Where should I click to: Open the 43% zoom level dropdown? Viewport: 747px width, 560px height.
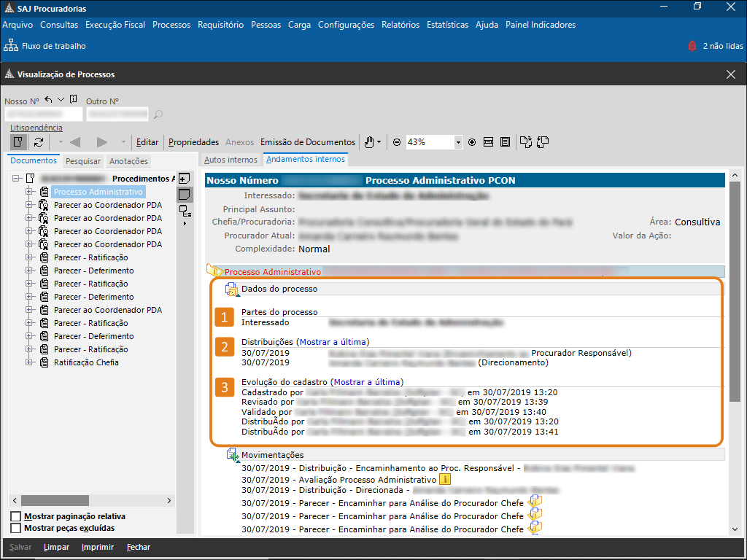point(458,142)
